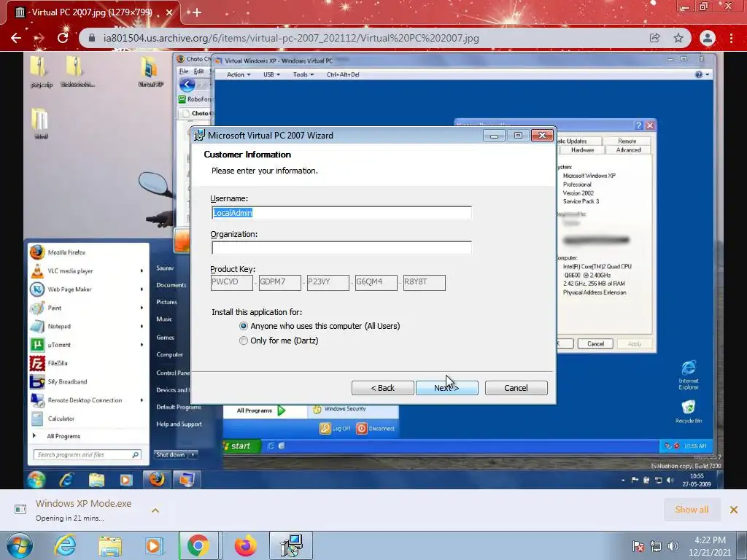747x560 pixels.
Task: Expand the Paint submenu arrow
Action: [142, 308]
